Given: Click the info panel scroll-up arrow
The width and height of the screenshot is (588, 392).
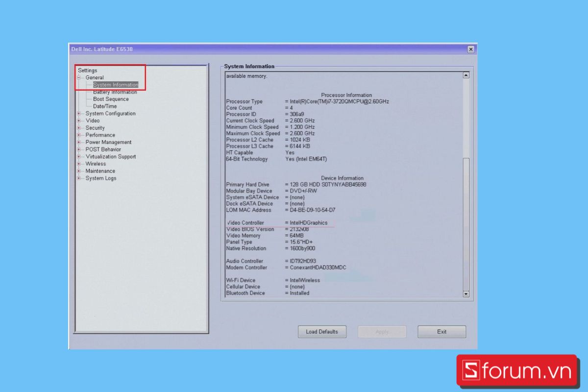Looking at the screenshot, I should point(466,75).
